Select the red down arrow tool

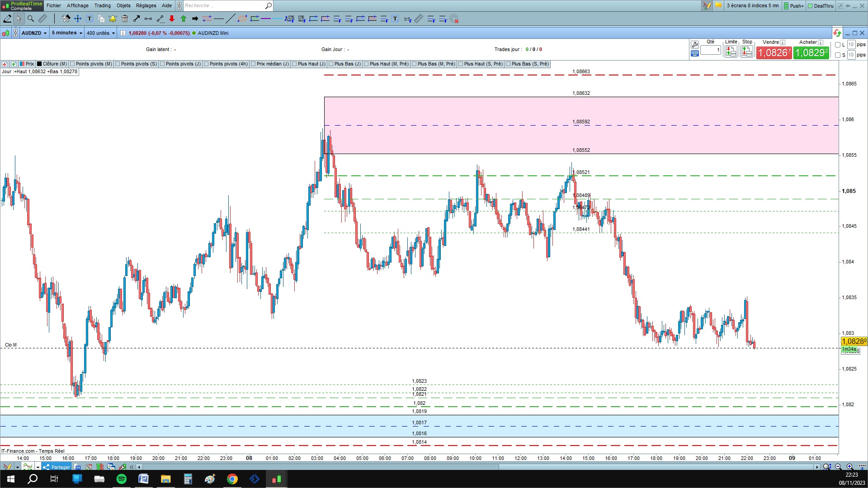[x=172, y=19]
